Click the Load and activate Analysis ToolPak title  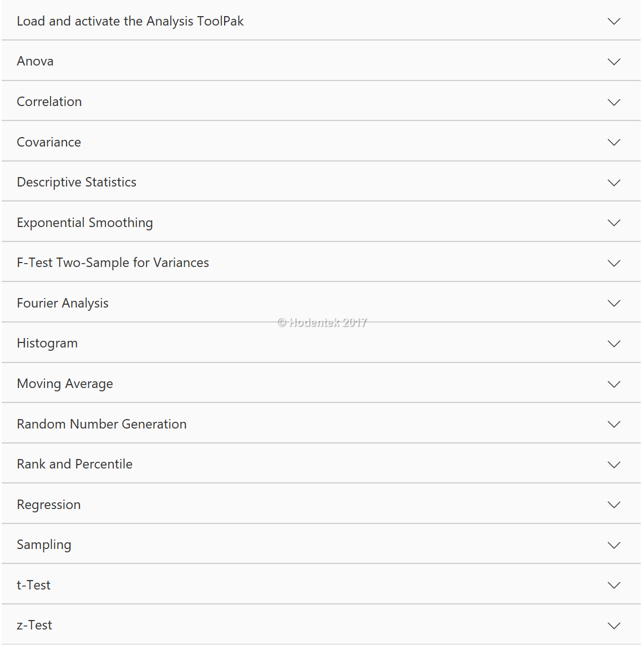[130, 21]
